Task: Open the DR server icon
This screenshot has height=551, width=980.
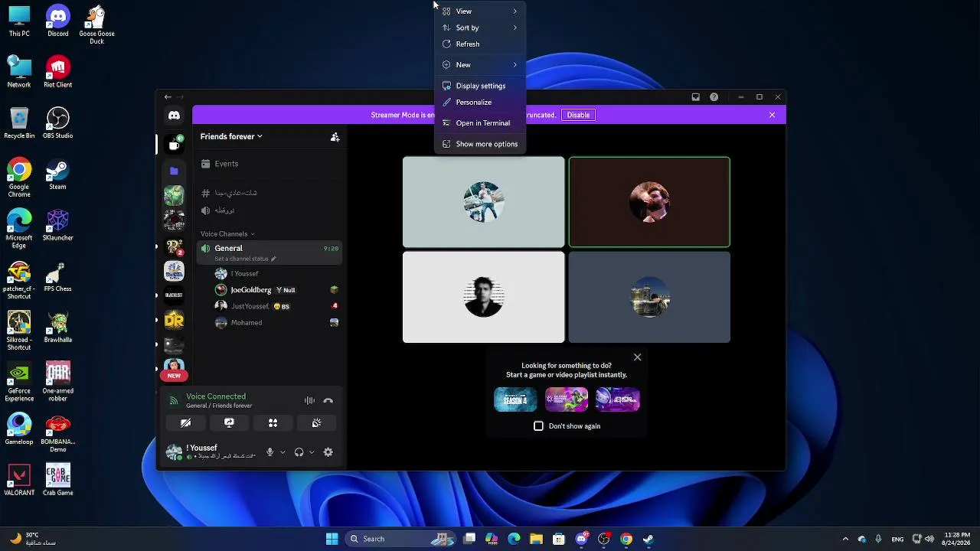Action: tap(174, 320)
